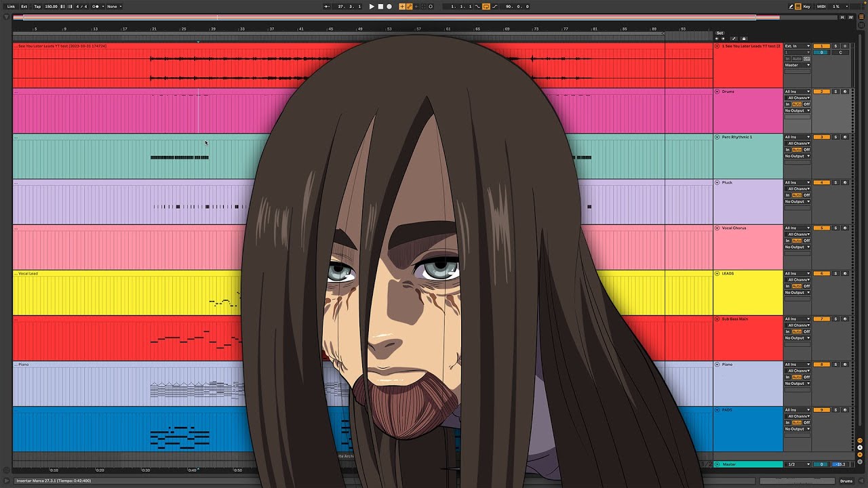Image resolution: width=868 pixels, height=488 pixels.
Task: Collapse the See You Later Leads track
Action: 717,46
